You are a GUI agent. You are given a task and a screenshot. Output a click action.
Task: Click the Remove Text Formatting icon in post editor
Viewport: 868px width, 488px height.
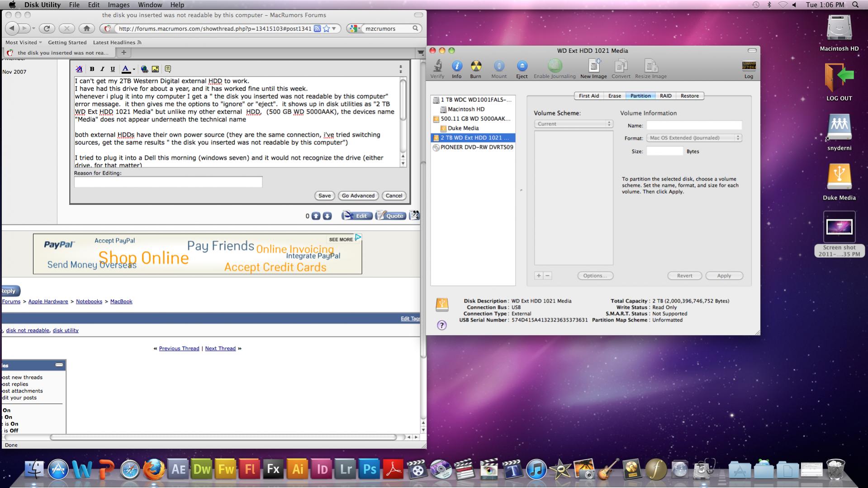(x=79, y=69)
